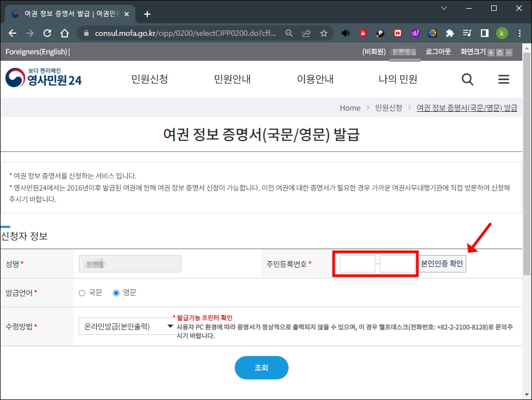Open the 민원안내 navigation menu

234,79
